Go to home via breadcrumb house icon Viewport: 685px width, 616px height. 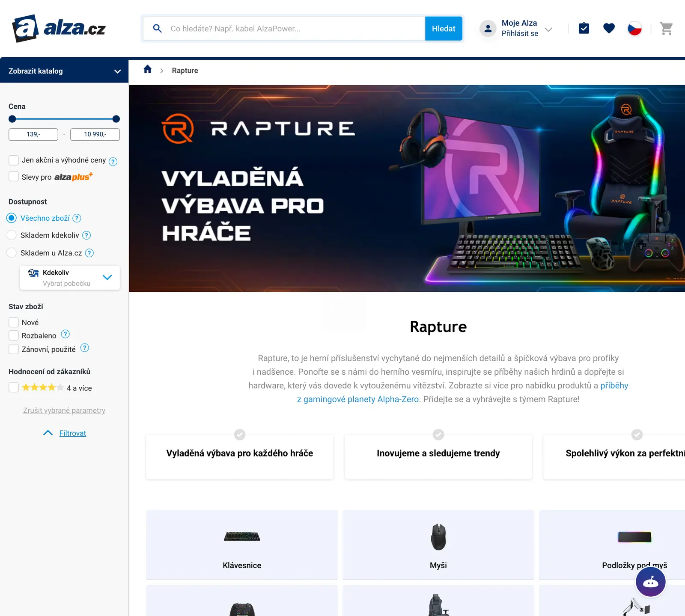[148, 69]
